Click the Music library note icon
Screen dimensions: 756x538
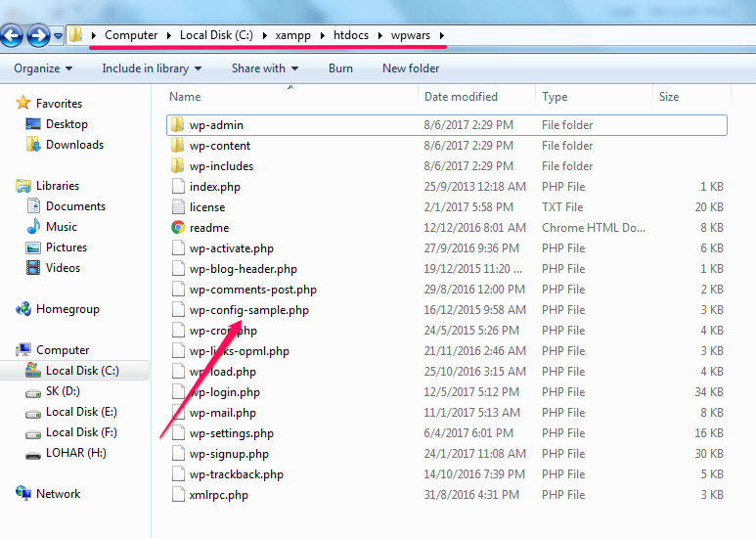pyautogui.click(x=33, y=227)
